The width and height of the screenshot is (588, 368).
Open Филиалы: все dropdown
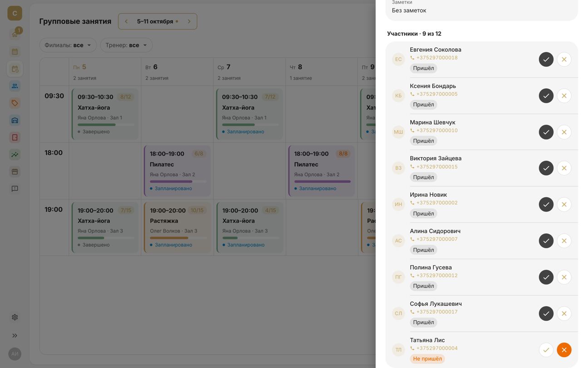point(68,45)
